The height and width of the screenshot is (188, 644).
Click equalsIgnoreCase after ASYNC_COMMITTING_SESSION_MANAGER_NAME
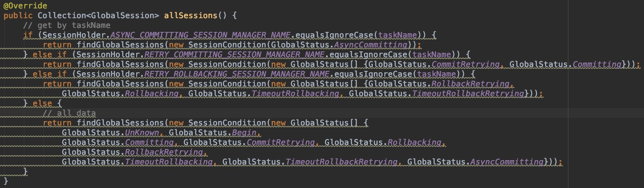334,35
